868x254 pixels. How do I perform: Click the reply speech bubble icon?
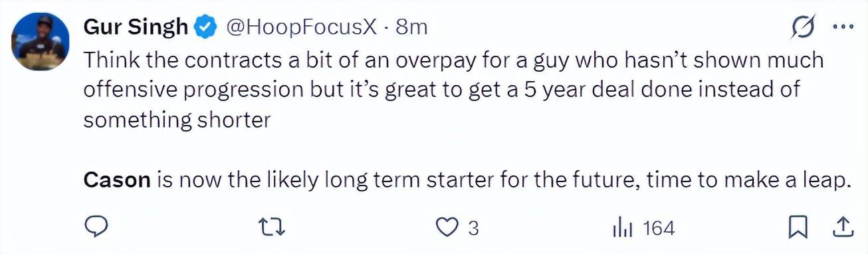[97, 228]
